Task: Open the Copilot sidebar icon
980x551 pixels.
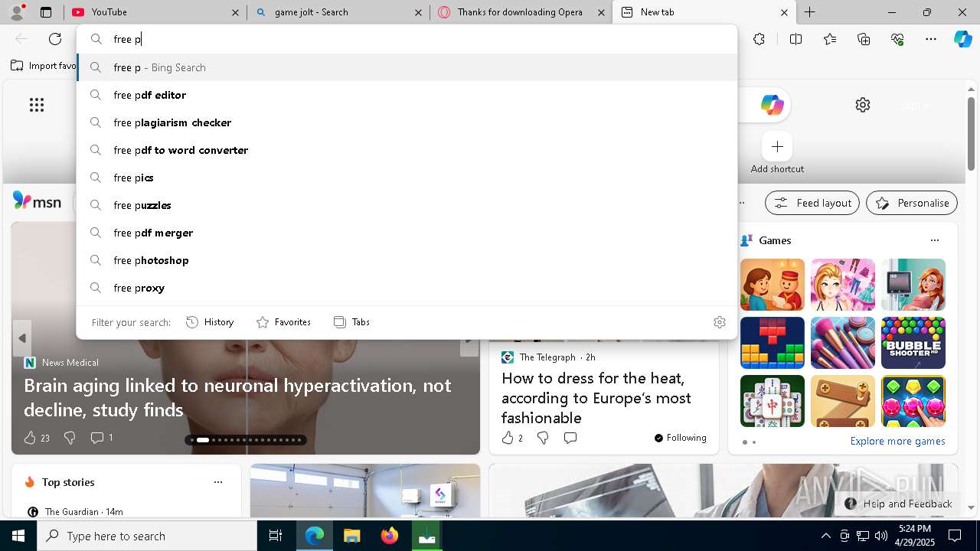Action: point(963,39)
